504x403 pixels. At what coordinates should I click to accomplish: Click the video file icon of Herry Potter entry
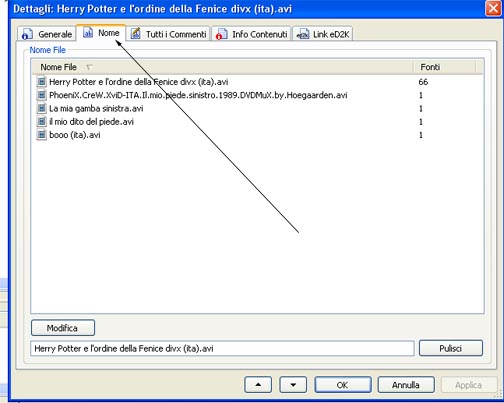coord(41,82)
